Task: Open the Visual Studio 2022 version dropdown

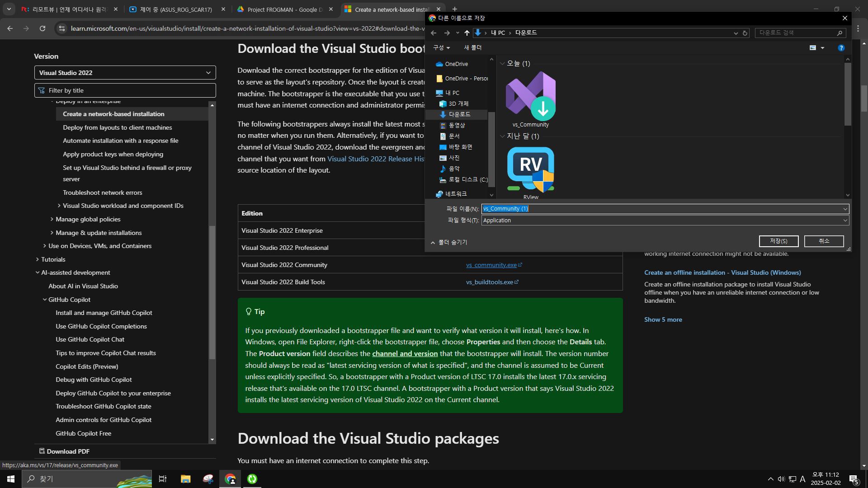Action: 125,73
